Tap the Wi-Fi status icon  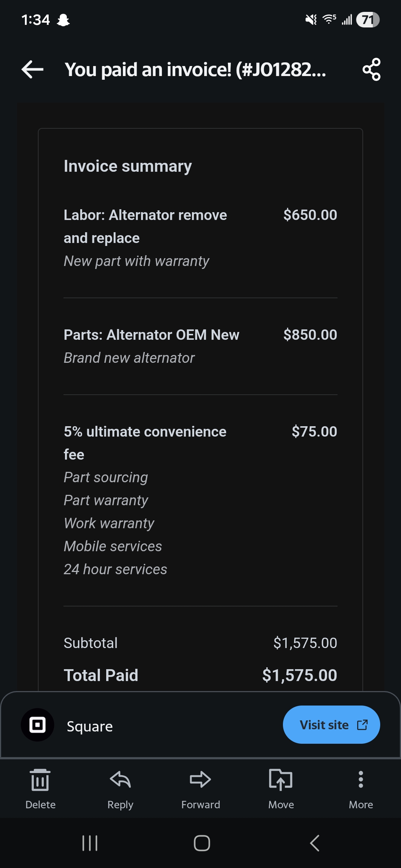[x=329, y=19]
